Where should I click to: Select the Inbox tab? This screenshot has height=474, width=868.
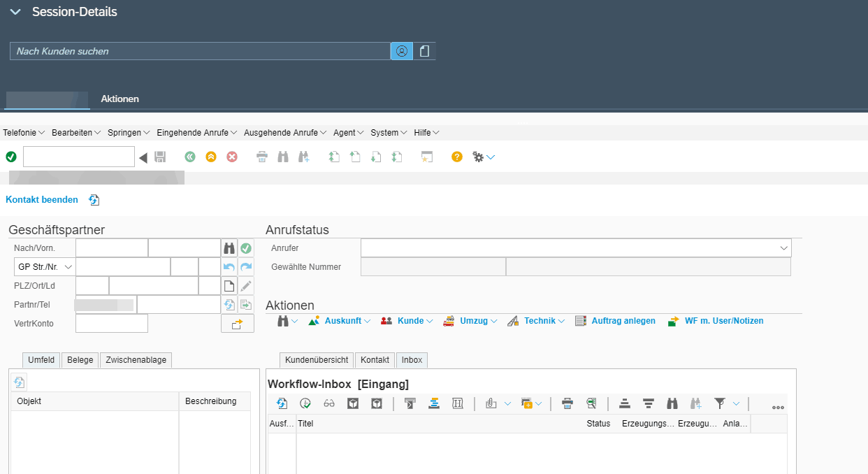[412, 360]
